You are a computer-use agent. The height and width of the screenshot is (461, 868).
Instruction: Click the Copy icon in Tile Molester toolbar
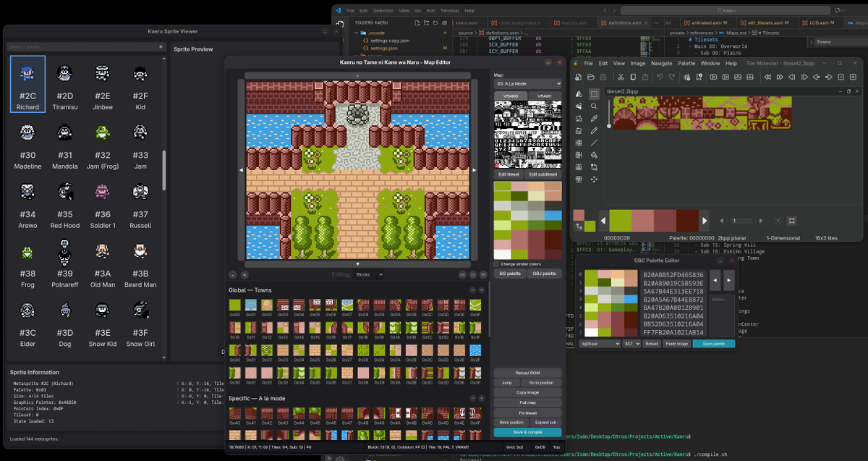coord(633,77)
